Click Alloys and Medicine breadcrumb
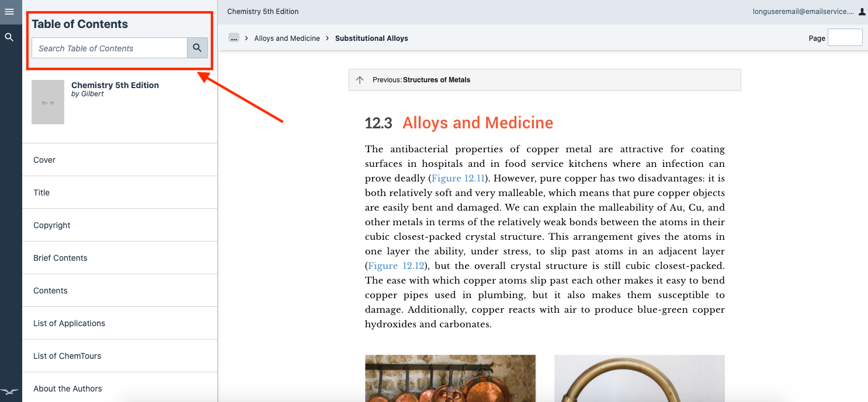868x402 pixels. click(287, 39)
